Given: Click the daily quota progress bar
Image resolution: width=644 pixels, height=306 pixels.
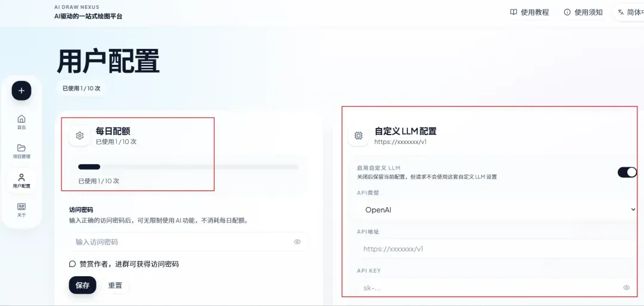Looking at the screenshot, I should point(188,167).
